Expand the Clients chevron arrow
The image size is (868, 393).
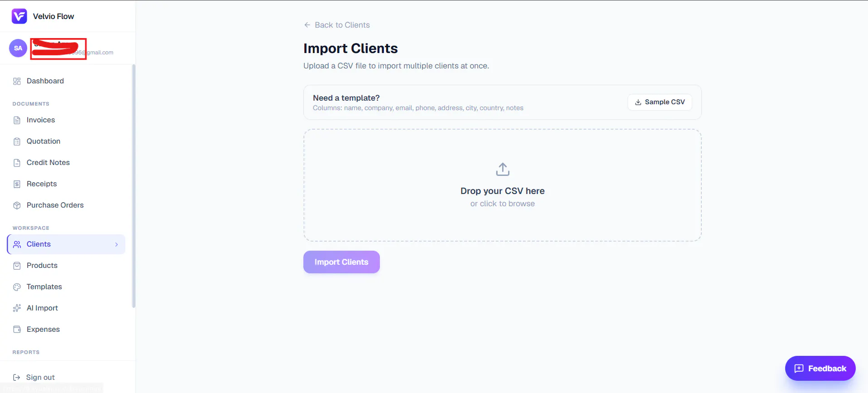coord(116,244)
